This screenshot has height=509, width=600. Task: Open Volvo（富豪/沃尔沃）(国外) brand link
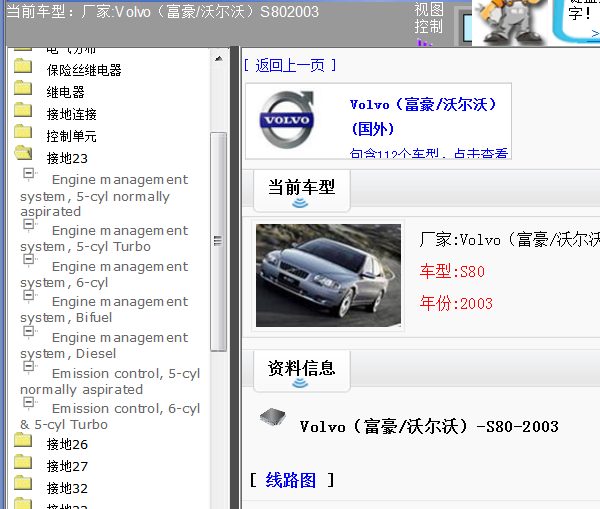(x=423, y=116)
